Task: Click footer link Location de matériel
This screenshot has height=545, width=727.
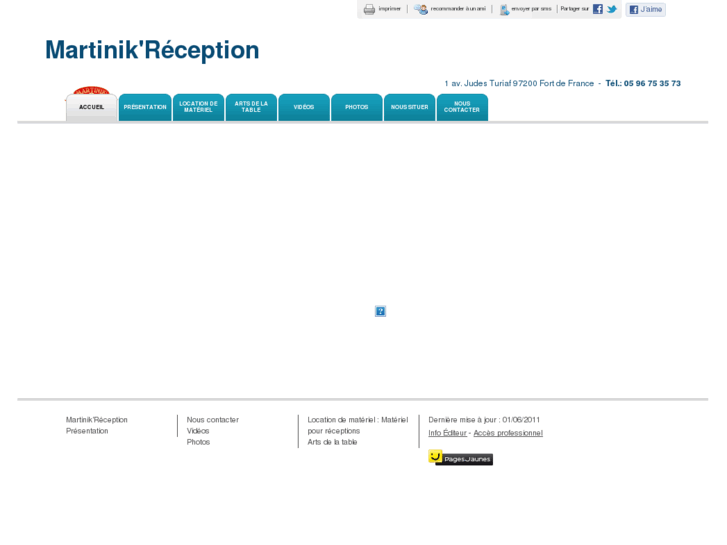Action: click(x=357, y=425)
